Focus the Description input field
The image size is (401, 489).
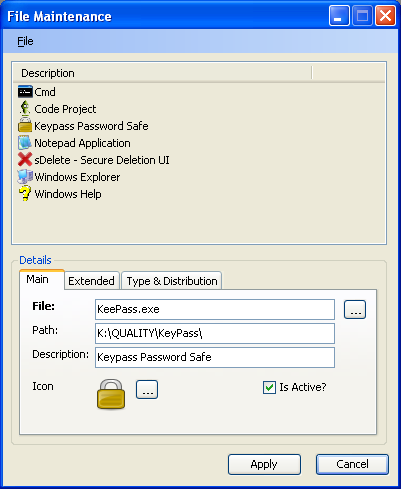point(215,357)
